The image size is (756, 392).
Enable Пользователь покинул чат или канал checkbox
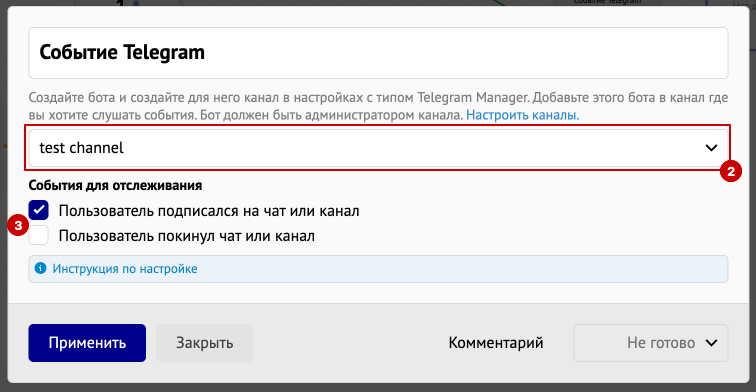[39, 235]
